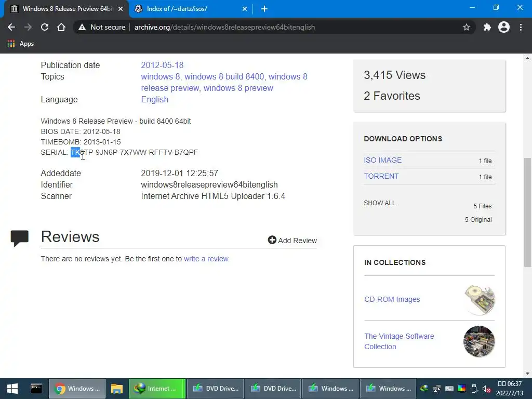This screenshot has width=532, height=399.
Task: Click the USB safely remove tray icon
Action: (475, 389)
